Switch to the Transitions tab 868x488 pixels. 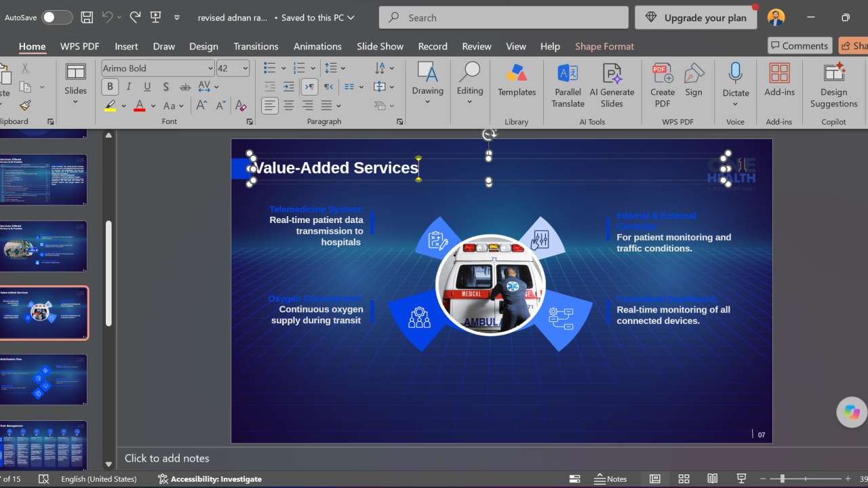256,46
